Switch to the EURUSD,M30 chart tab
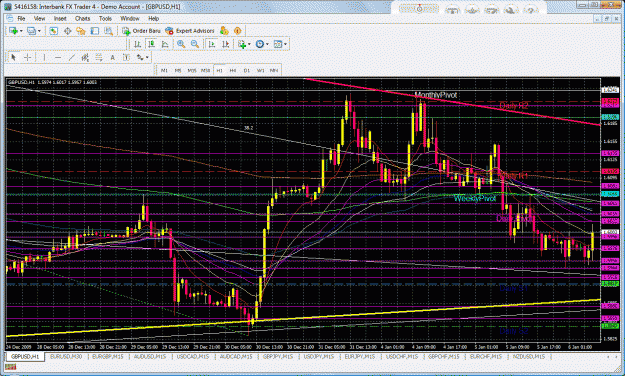 coord(65,356)
